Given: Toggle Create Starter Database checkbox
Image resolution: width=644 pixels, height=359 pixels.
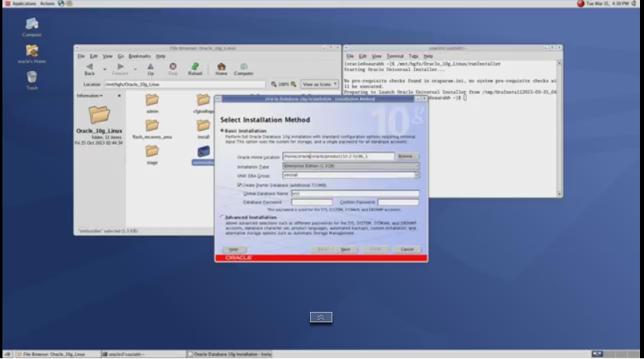Looking at the screenshot, I should pyautogui.click(x=239, y=185).
